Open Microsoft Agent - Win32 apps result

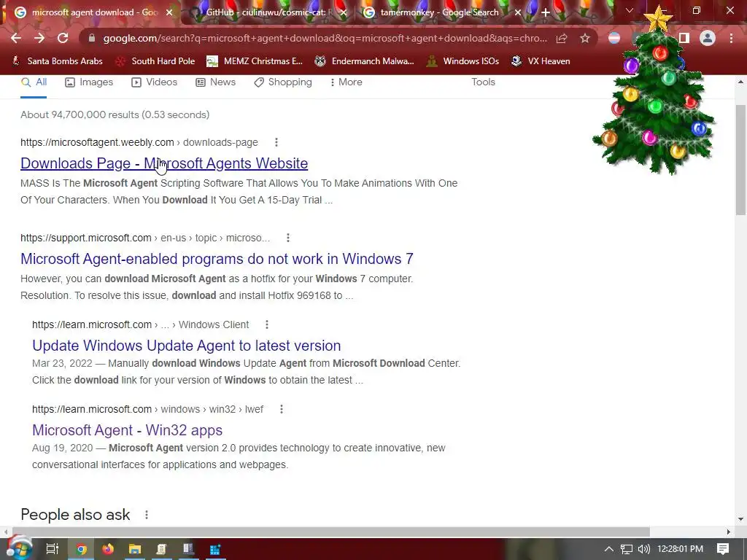click(127, 430)
